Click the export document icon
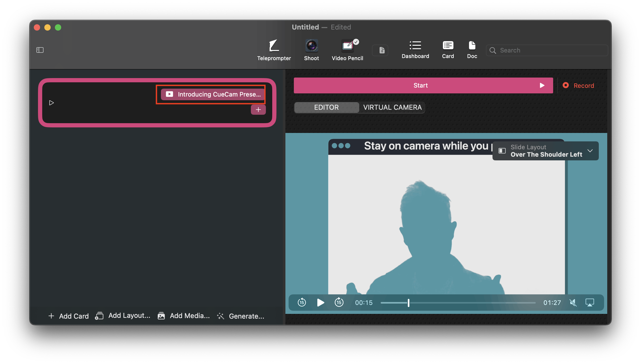The height and width of the screenshot is (364, 641). 382,50
